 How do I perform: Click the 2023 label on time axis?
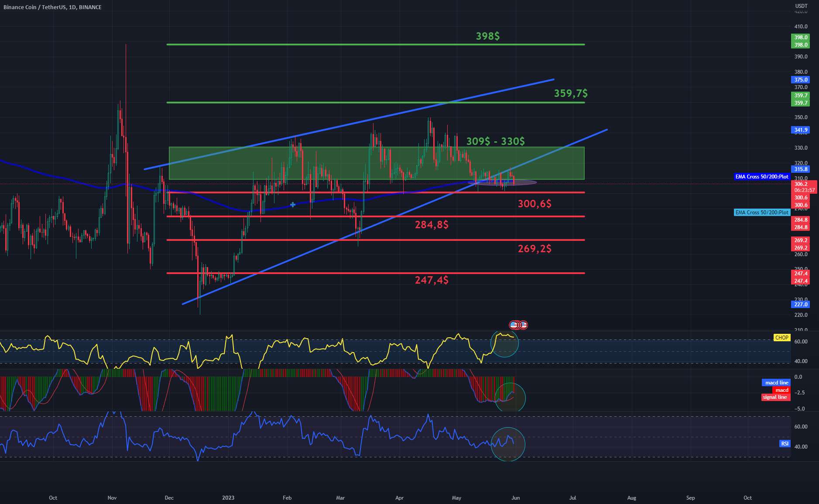228,498
